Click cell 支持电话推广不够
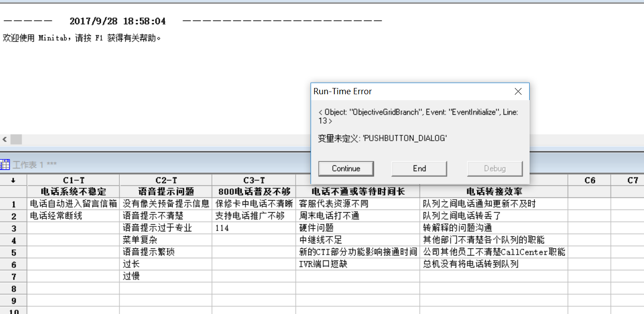This screenshot has height=314, width=644. (x=254, y=216)
